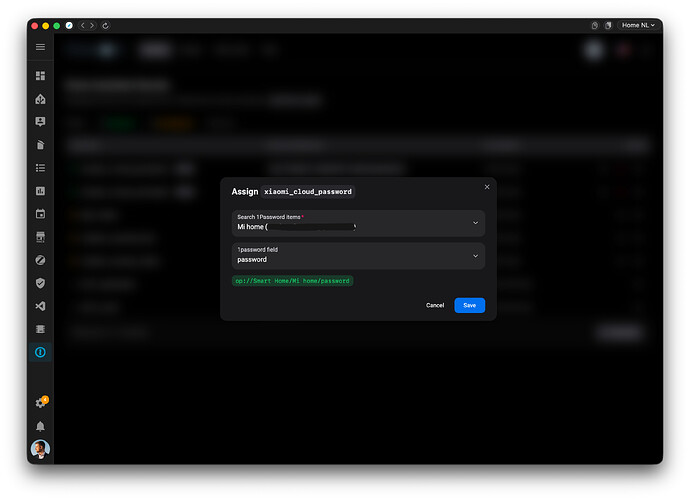The image size is (689, 500).
Task: Click the Assign dialog title
Action: click(x=245, y=192)
